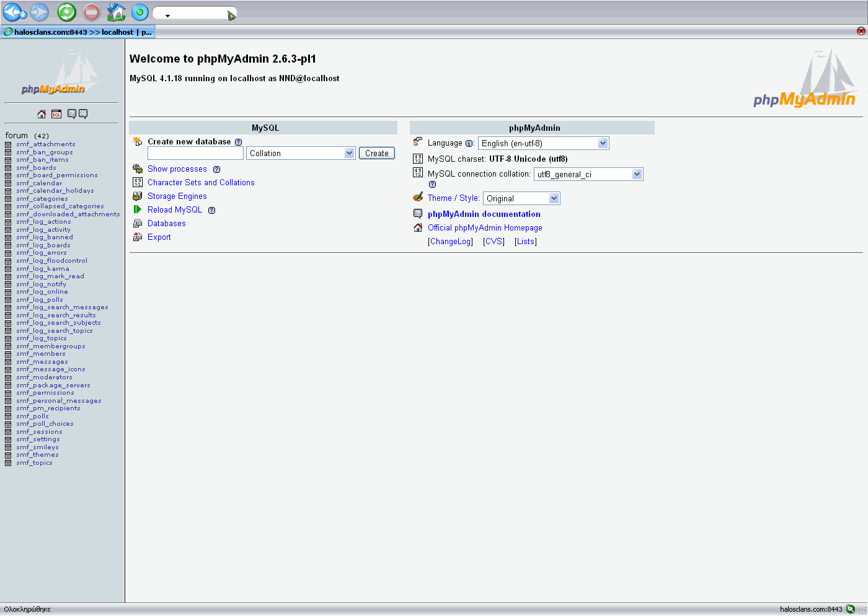Image resolution: width=868 pixels, height=616 pixels.
Task: Select the halosclans.com:8443 localhost tab
Action: click(78, 32)
